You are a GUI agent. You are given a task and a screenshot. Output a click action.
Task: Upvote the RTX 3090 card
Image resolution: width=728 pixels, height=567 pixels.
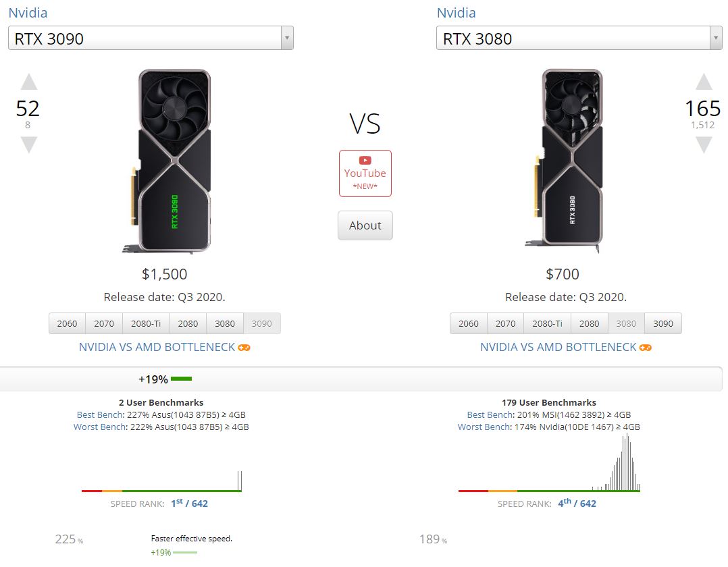[x=28, y=82]
